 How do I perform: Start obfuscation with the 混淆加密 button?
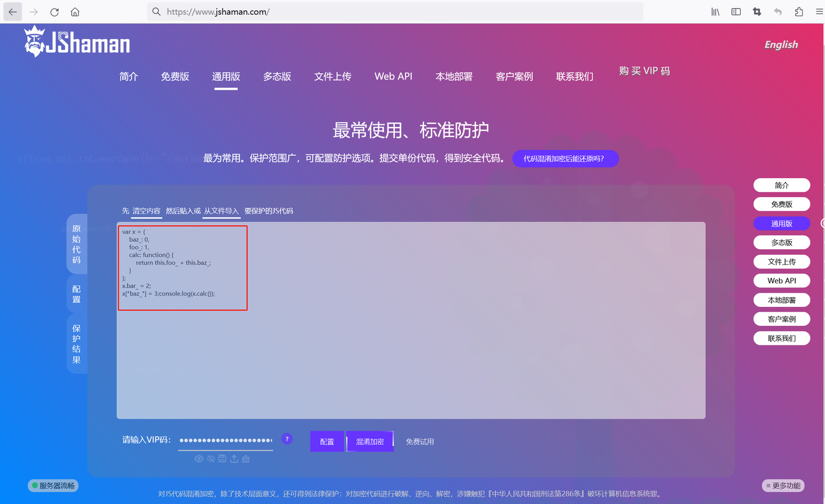[370, 441]
